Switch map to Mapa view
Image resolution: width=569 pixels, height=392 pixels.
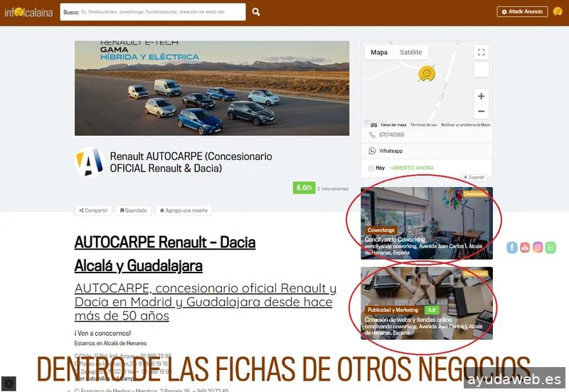[x=379, y=52]
